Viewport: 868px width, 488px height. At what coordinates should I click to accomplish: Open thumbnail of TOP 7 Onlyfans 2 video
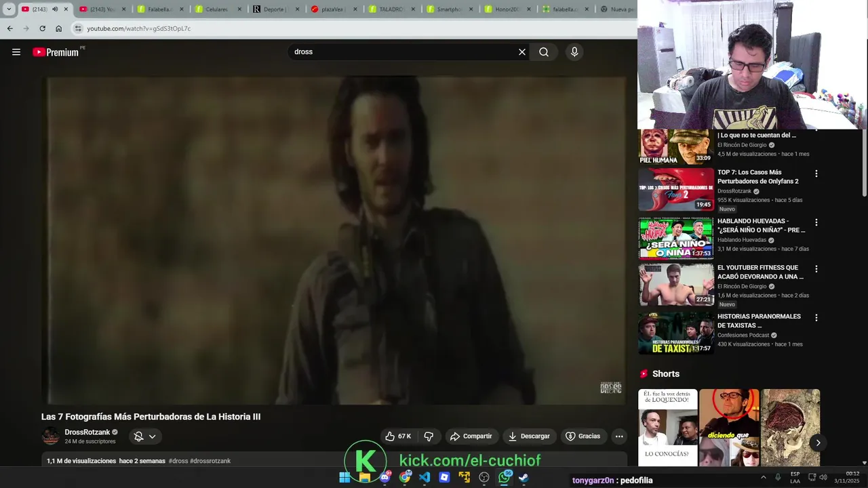coord(676,190)
